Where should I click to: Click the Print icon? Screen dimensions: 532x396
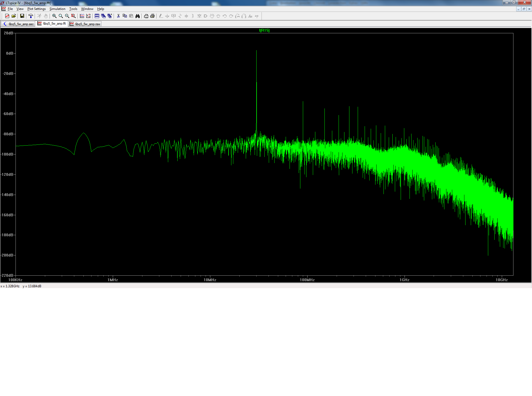(x=152, y=16)
